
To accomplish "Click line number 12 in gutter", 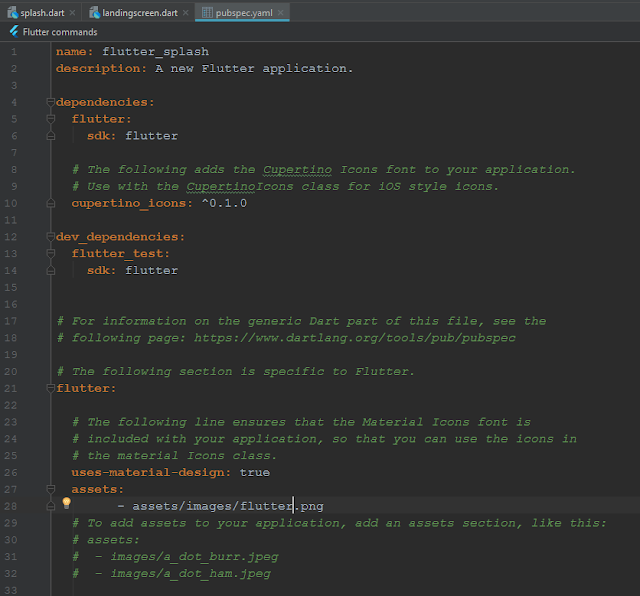I will coord(11,237).
